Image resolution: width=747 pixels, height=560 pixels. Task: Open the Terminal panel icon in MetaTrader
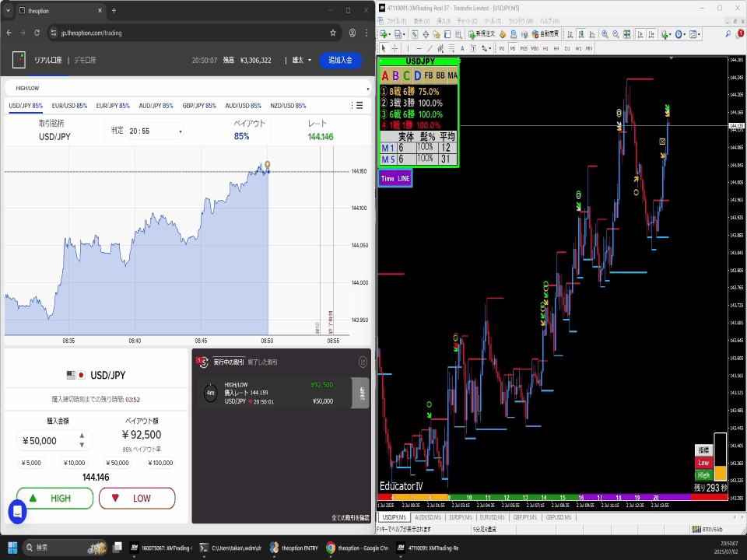(x=447, y=34)
